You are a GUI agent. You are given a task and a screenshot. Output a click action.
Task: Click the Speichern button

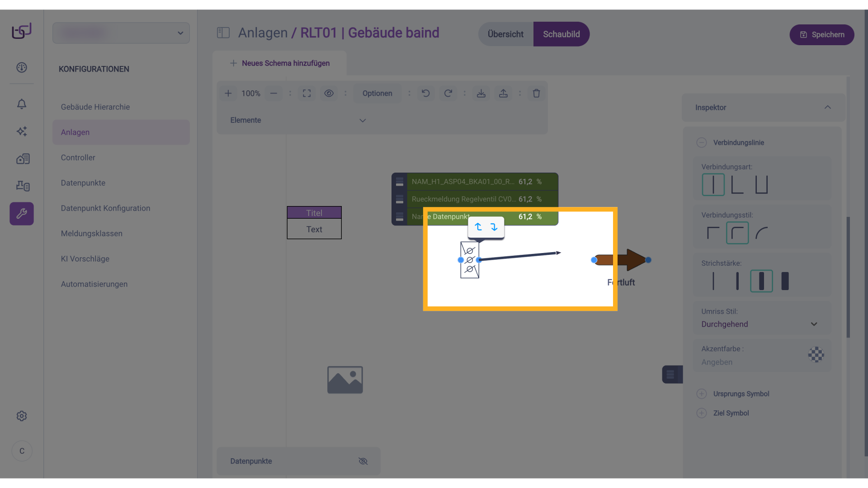[821, 35]
